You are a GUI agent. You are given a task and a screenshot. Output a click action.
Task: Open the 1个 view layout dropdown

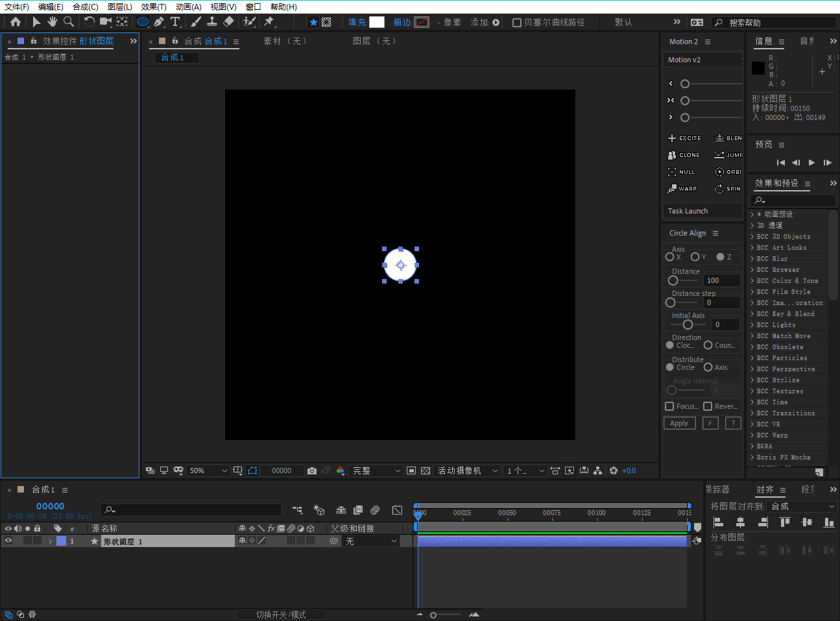click(525, 470)
